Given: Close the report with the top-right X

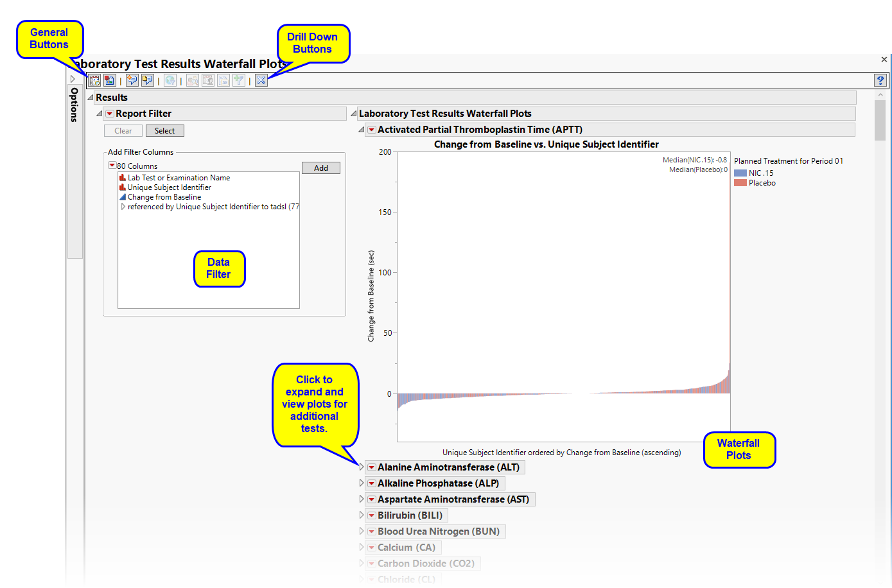Looking at the screenshot, I should click(884, 60).
